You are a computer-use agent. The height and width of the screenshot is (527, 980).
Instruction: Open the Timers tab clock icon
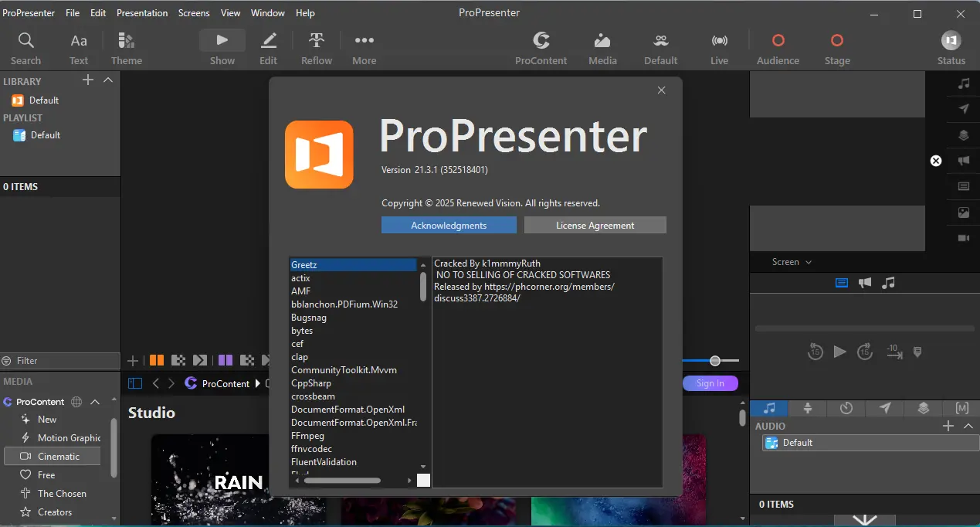click(846, 408)
